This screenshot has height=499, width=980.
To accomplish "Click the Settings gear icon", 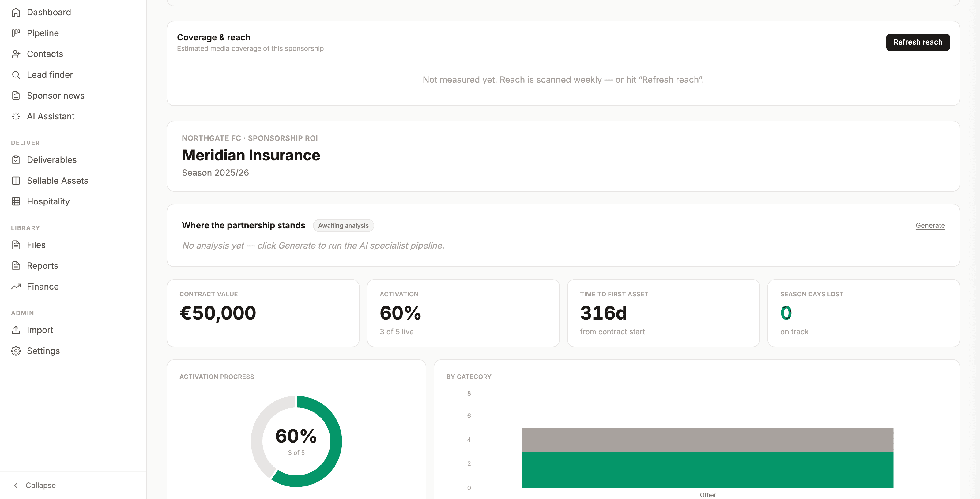I will tap(16, 351).
